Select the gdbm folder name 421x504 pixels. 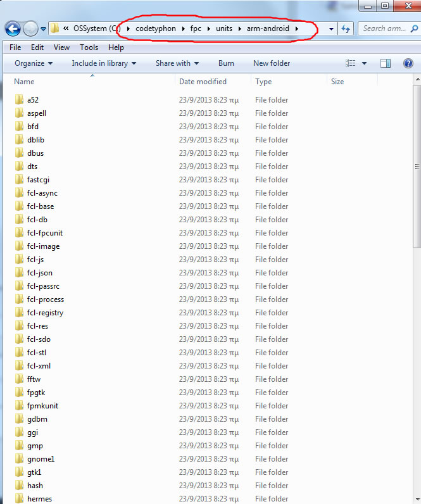37,419
